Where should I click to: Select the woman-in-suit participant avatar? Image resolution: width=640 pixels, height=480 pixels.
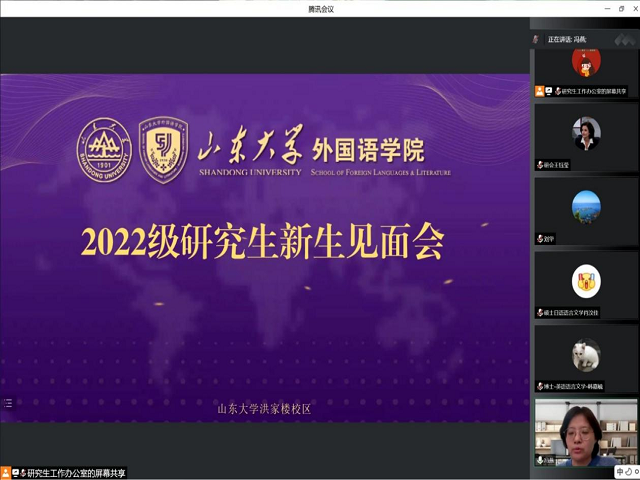(x=586, y=133)
